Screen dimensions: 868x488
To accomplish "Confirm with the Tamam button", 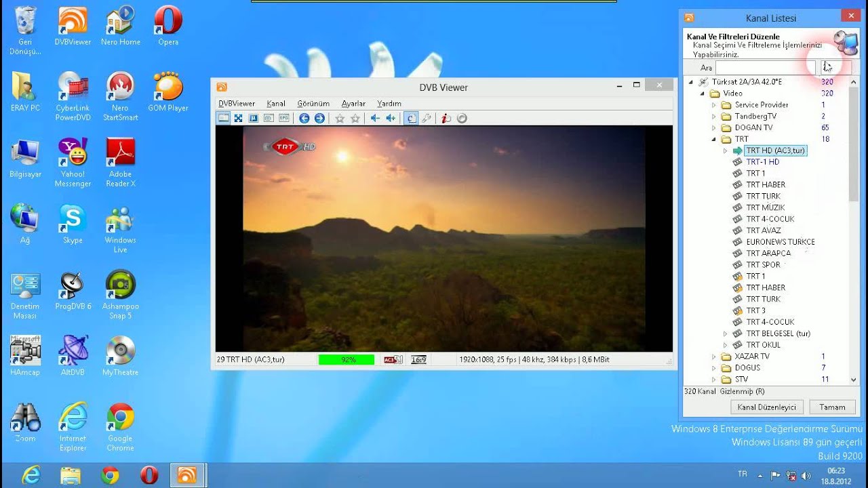I will (x=832, y=407).
